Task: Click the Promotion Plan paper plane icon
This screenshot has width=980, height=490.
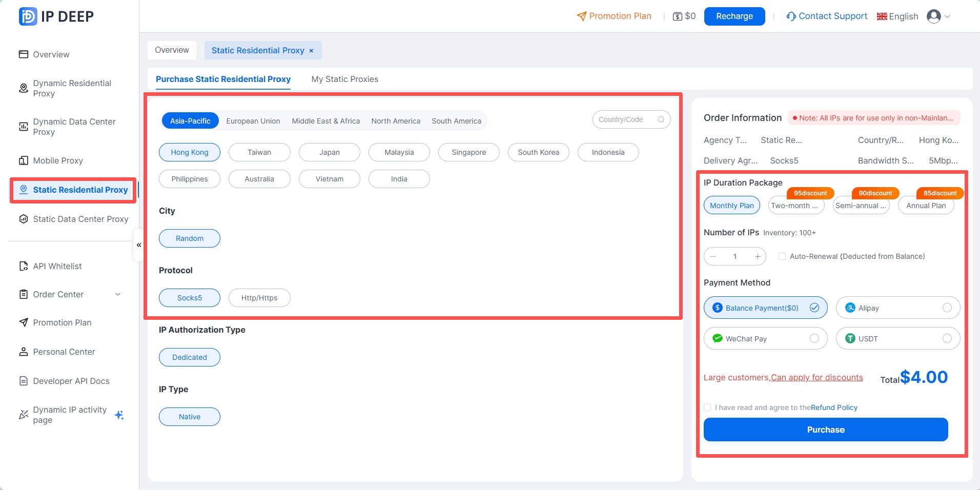Action: coord(581,16)
